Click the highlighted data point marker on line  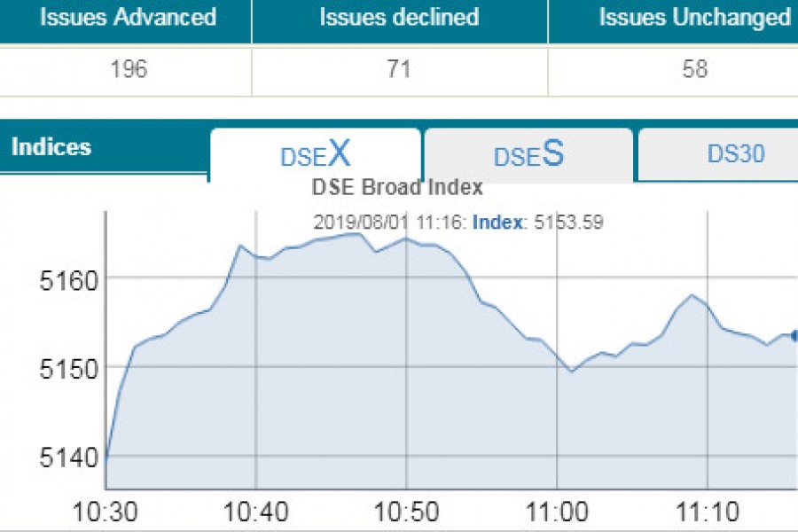(794, 335)
